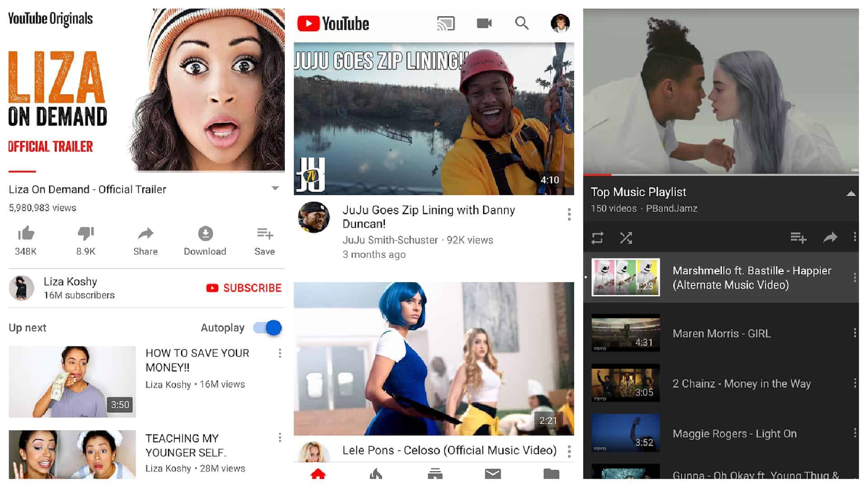Open Liza Koshy channel name
The height and width of the screenshot is (488, 868).
(70, 282)
